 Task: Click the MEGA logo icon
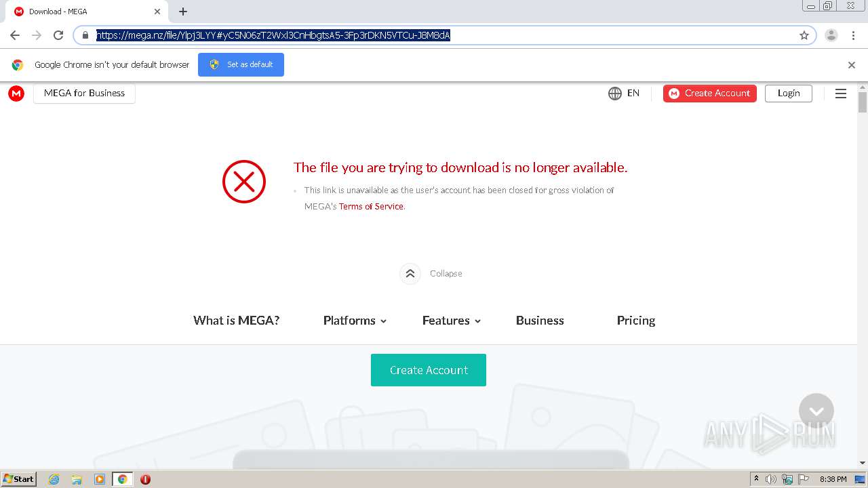pos(16,94)
